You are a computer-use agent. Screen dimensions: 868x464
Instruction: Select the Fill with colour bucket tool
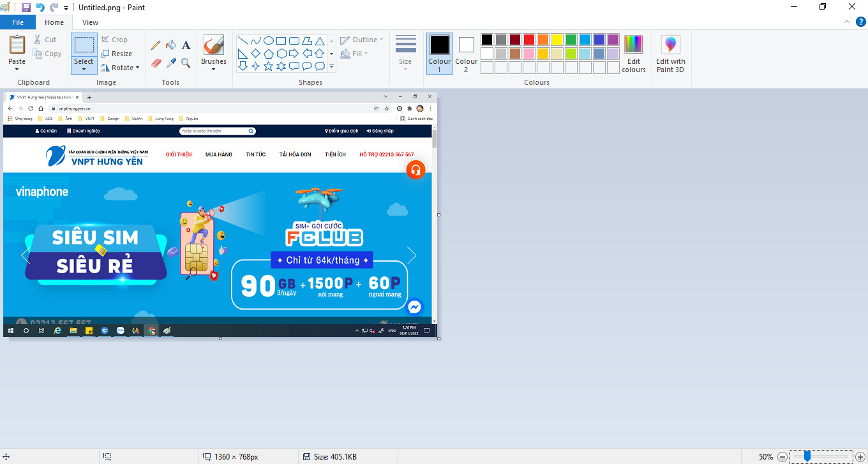click(x=171, y=45)
